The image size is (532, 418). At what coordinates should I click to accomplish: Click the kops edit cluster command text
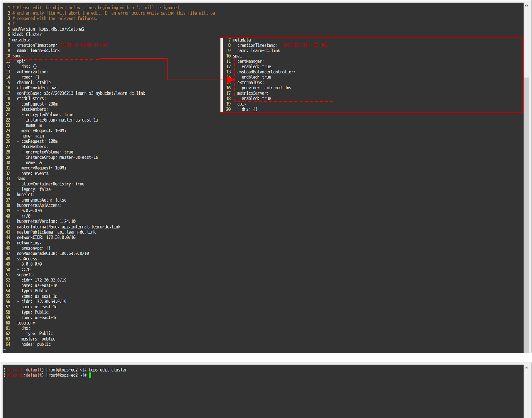[108, 369]
